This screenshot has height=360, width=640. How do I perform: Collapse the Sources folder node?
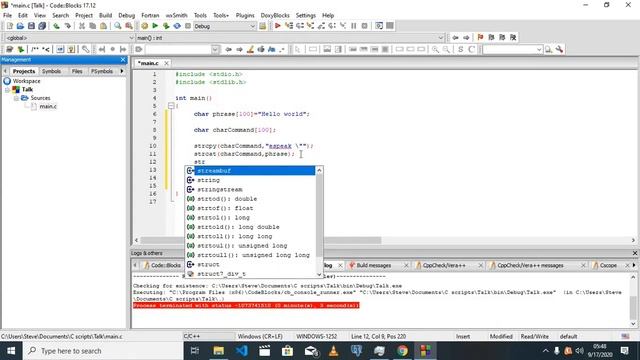coord(16,98)
